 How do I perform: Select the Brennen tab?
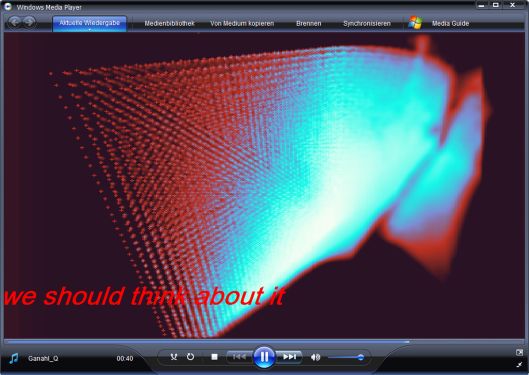pyautogui.click(x=308, y=24)
